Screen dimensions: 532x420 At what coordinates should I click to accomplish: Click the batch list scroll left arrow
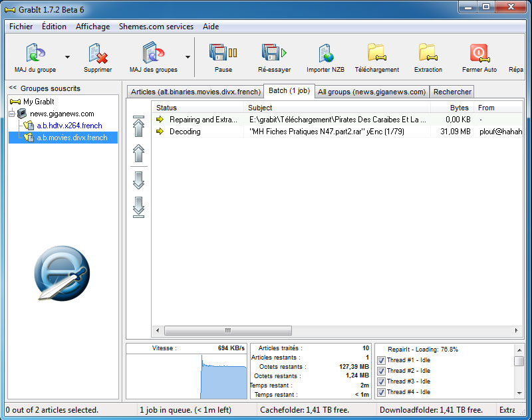pyautogui.click(x=158, y=330)
